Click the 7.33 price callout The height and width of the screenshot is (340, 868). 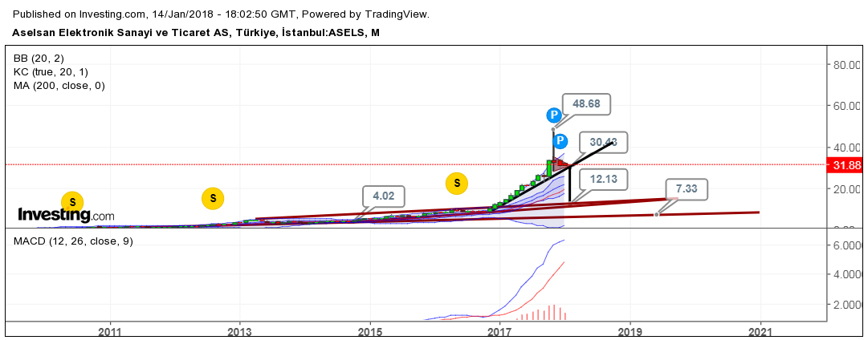click(x=687, y=189)
